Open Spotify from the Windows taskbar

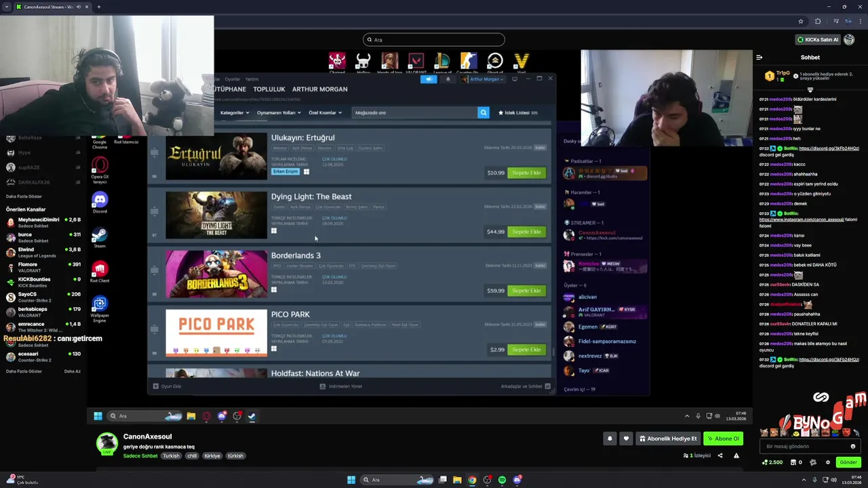coord(502,480)
